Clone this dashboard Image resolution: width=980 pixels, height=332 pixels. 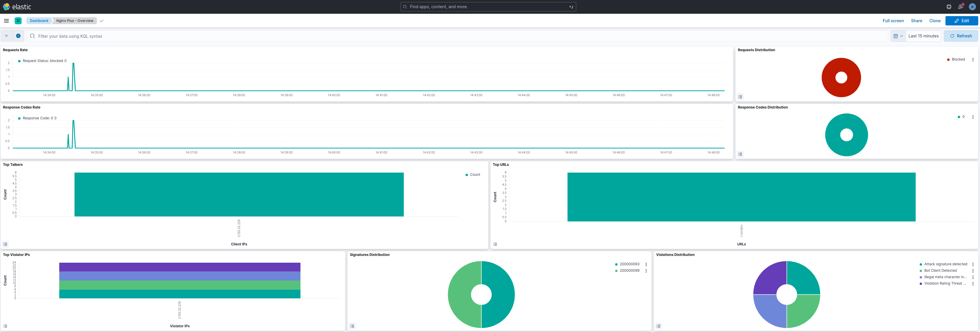935,21
